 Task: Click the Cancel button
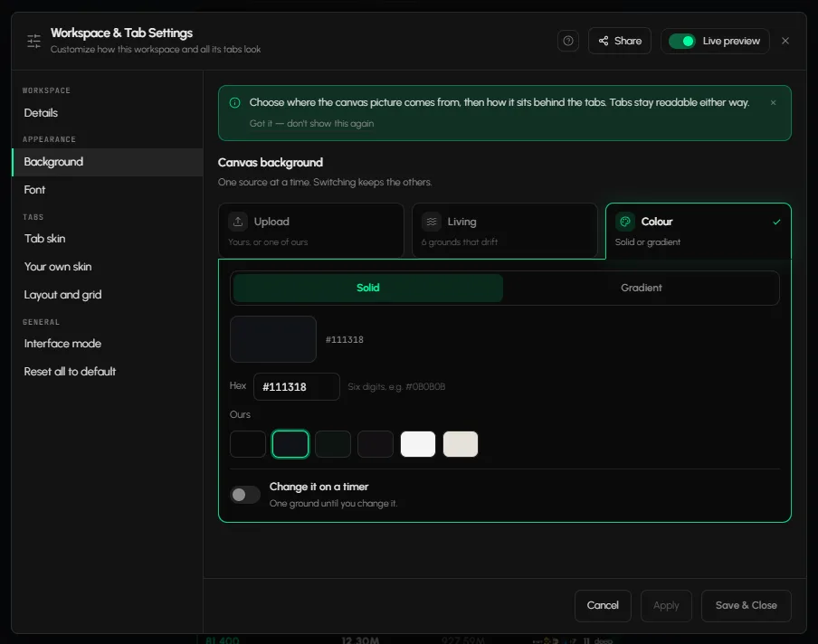coord(603,605)
